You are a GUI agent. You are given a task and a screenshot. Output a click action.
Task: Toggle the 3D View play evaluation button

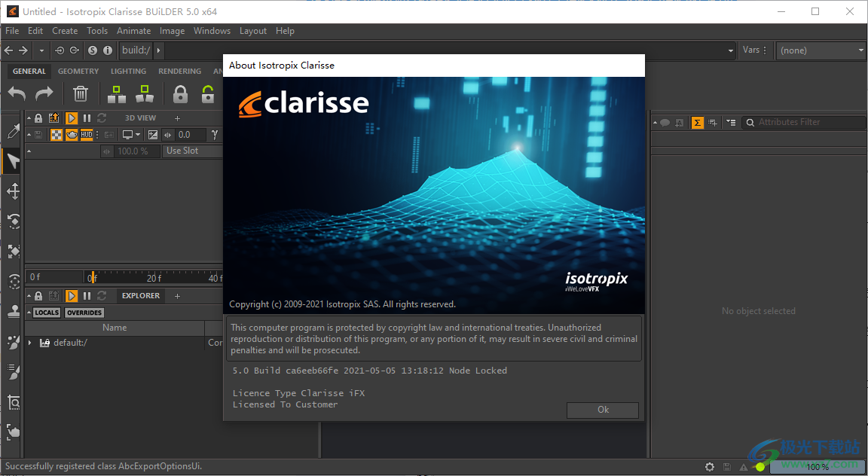pos(72,118)
